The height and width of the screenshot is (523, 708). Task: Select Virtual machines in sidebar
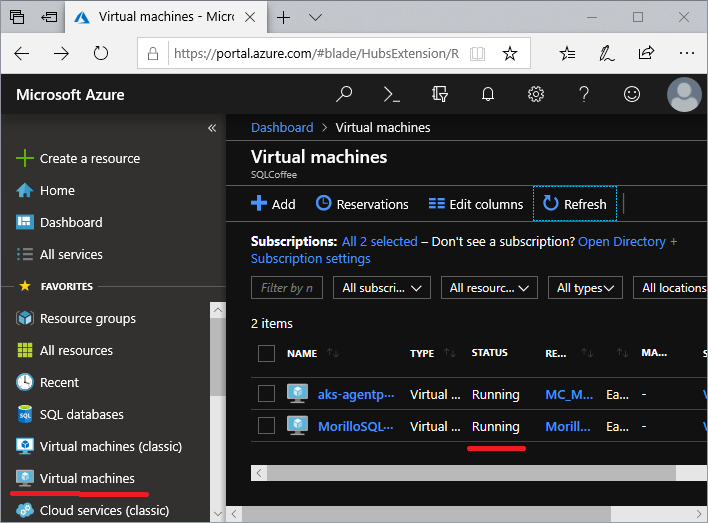[x=87, y=478]
